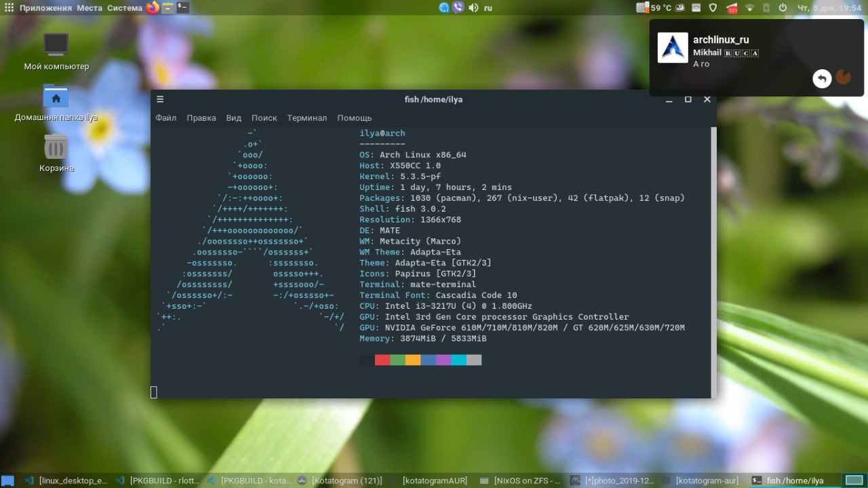Click the CPU temperature monitor 59 °C
This screenshot has height=488, width=868.
(654, 7)
